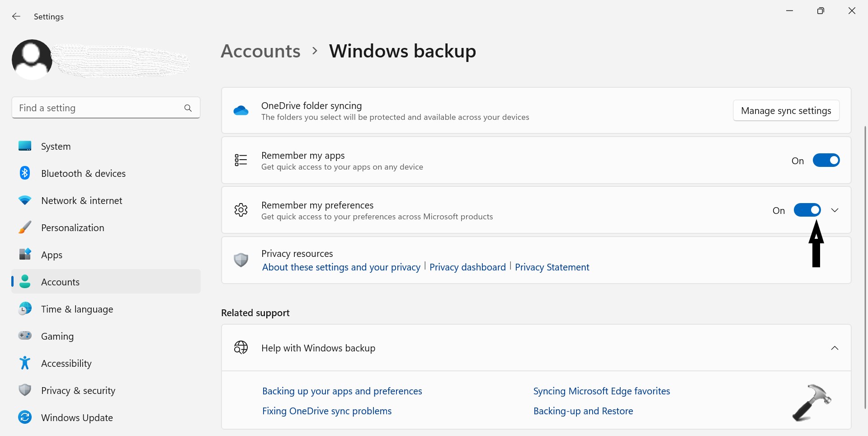The height and width of the screenshot is (436, 868).
Task: Collapse Help with Windows backup section
Action: tap(835, 348)
